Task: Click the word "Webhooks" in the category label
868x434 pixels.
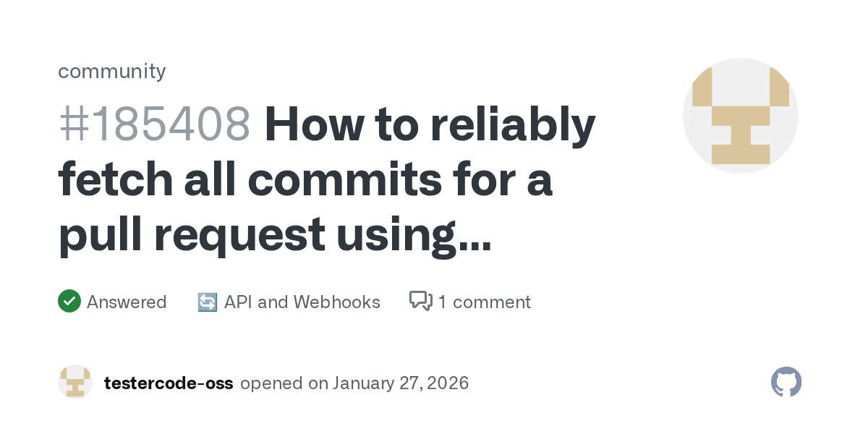Action: 344,302
